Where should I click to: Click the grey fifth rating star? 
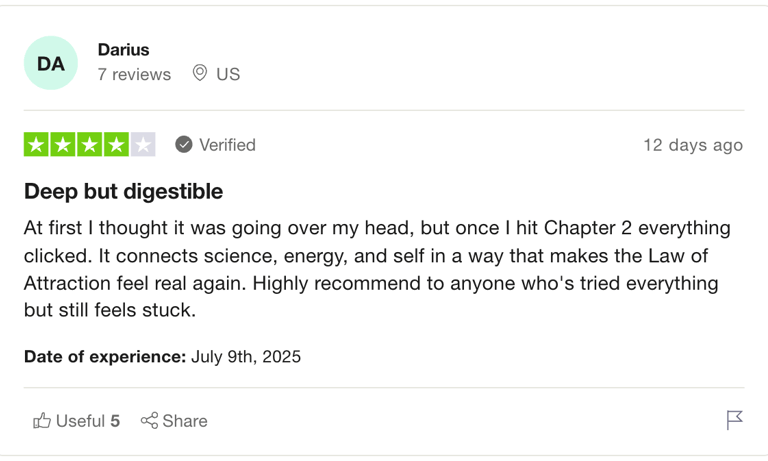point(143,145)
